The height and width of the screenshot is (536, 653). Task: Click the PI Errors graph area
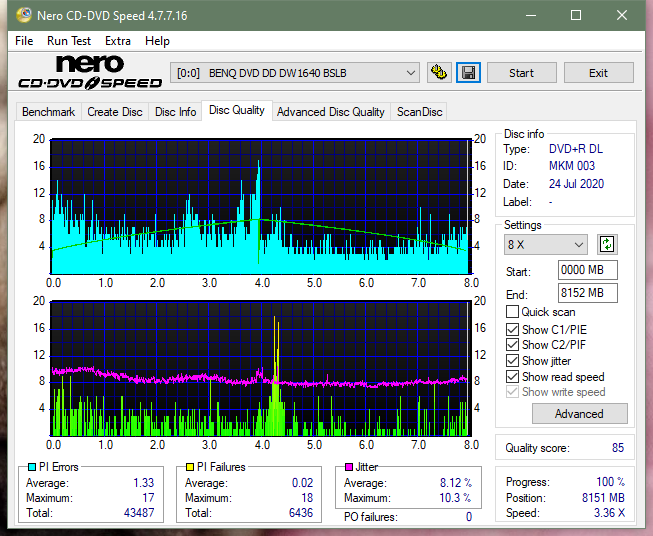[x=261, y=207]
